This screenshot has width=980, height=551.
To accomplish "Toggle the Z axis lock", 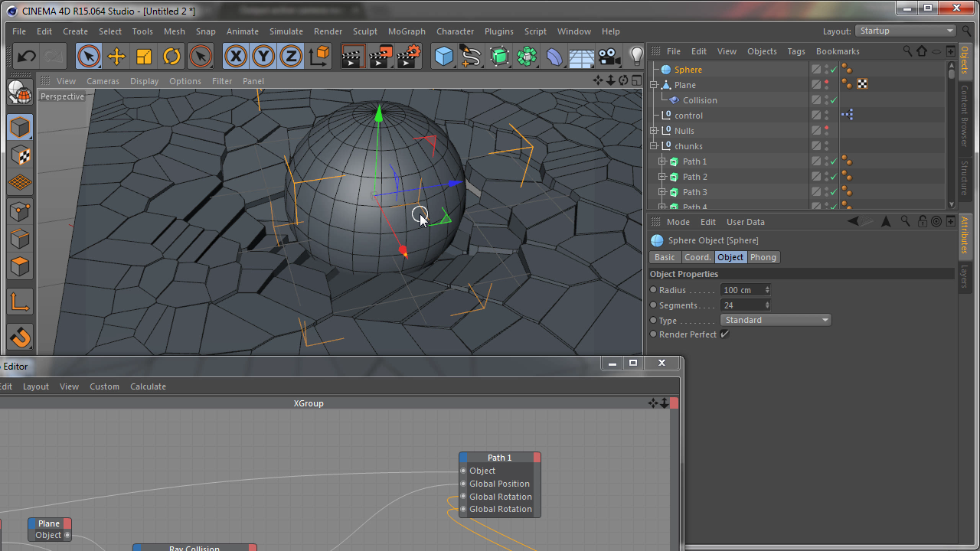I will point(291,56).
